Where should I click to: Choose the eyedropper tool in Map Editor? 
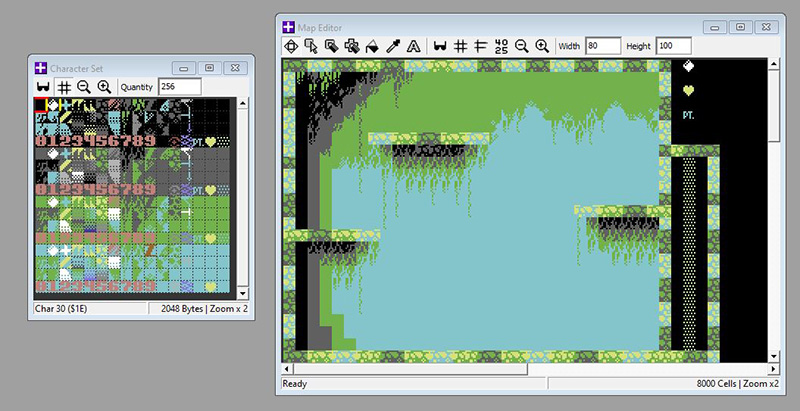point(393,46)
